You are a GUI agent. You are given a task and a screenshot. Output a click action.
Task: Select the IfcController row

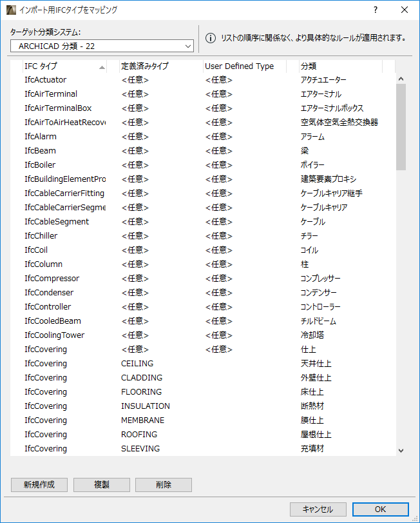coord(203,306)
